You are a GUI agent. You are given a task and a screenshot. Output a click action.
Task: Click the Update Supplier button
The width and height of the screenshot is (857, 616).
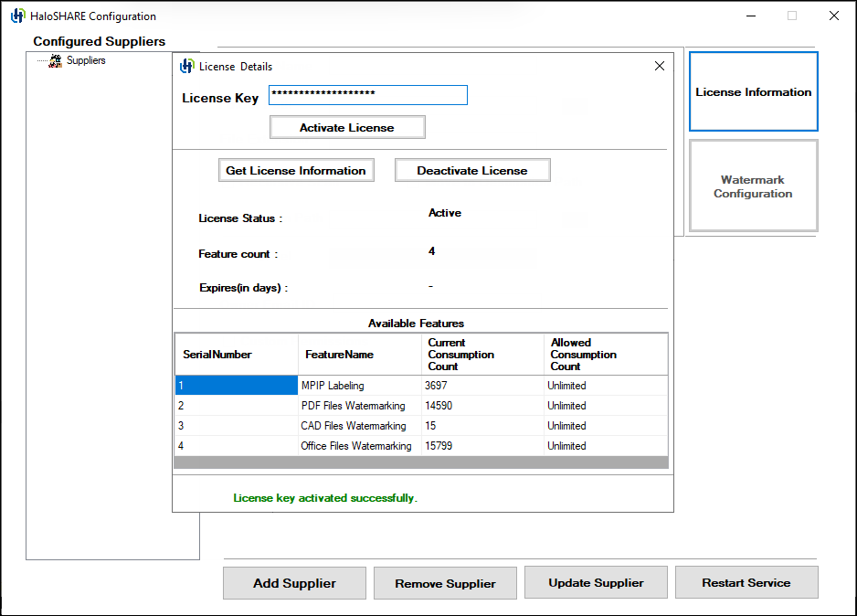coord(595,582)
